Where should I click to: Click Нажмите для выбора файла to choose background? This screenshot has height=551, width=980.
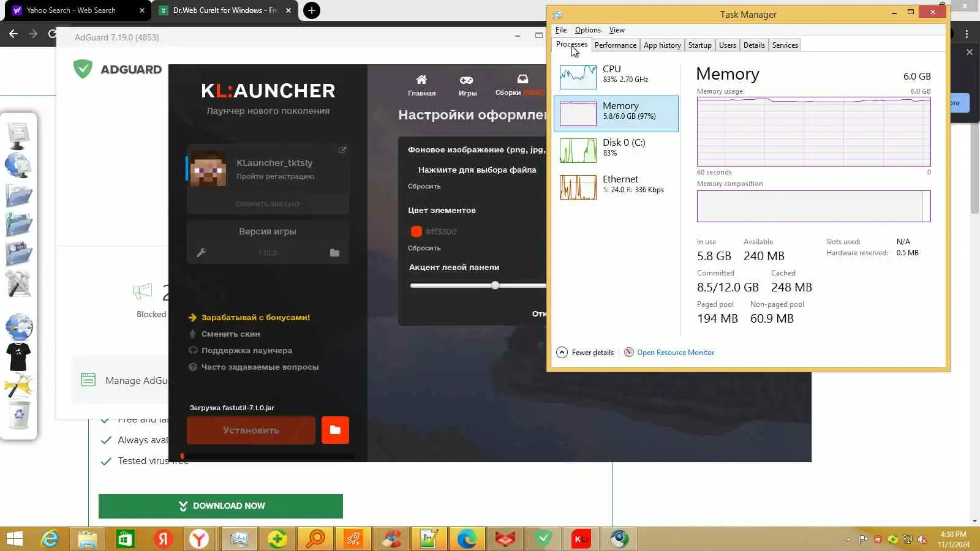477,170
